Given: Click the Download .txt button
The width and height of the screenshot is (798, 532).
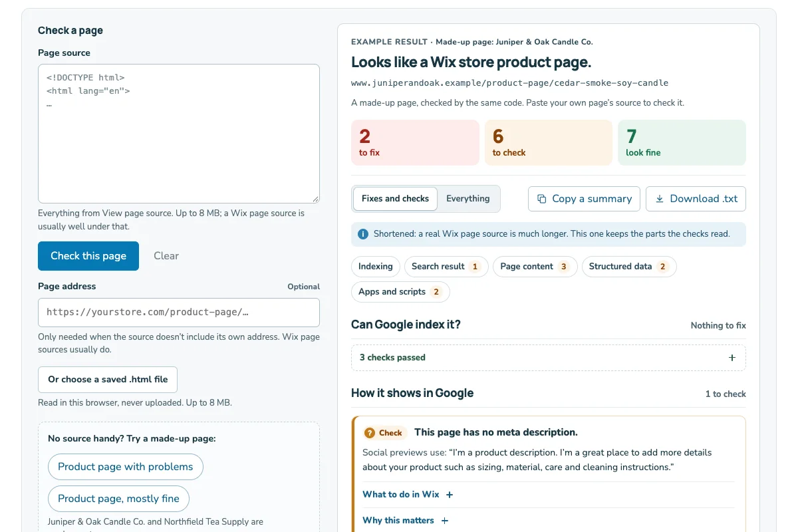Looking at the screenshot, I should click(696, 199).
